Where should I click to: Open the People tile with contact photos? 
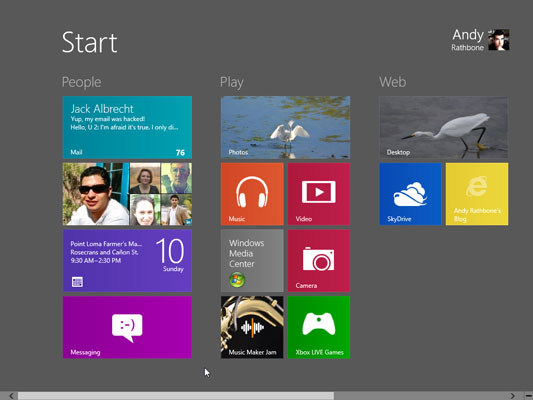click(127, 194)
